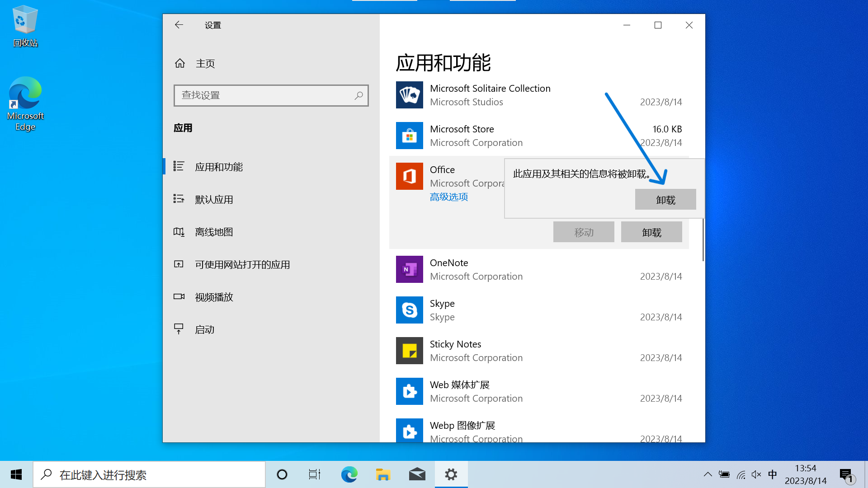The image size is (868, 488).
Task: Go to the 主页 home icon
Action: 180,63
